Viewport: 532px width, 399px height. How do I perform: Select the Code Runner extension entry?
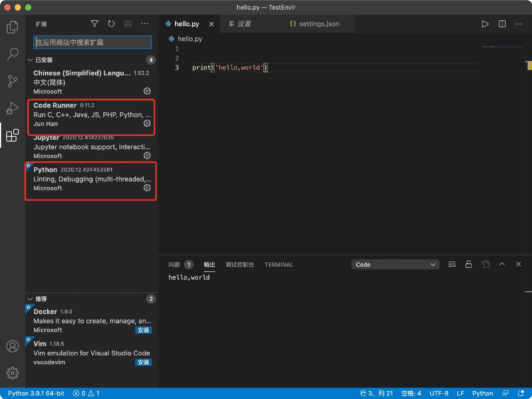pos(91,115)
